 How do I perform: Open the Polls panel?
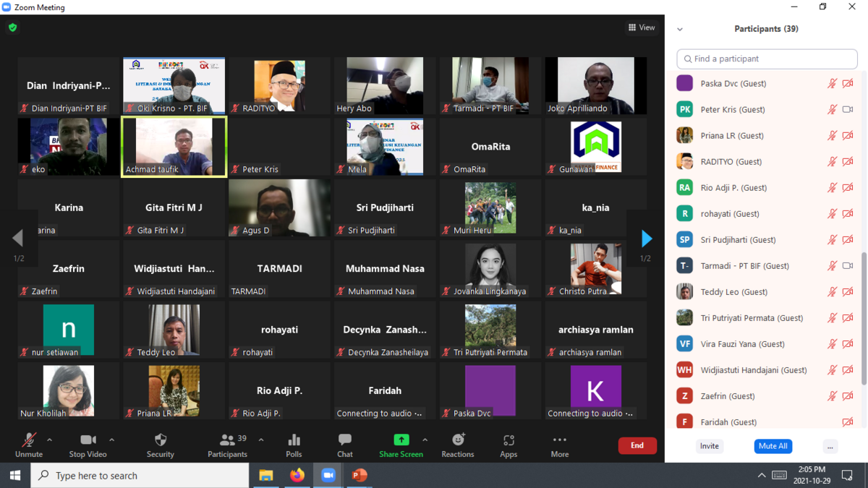[x=294, y=445]
